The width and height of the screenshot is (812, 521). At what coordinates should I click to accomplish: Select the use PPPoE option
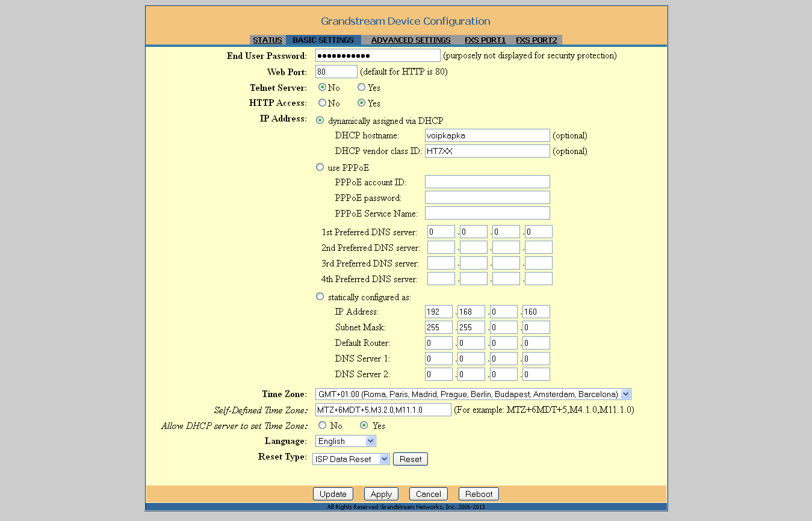click(320, 167)
